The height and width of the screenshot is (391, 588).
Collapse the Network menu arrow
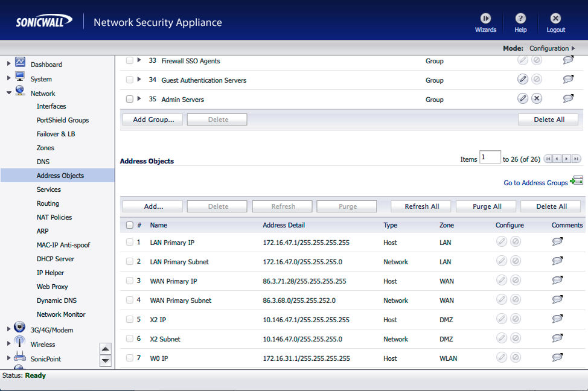pos(8,92)
